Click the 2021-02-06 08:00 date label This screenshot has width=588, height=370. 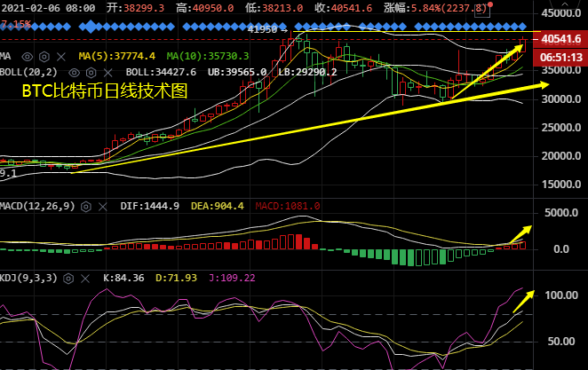pos(50,8)
